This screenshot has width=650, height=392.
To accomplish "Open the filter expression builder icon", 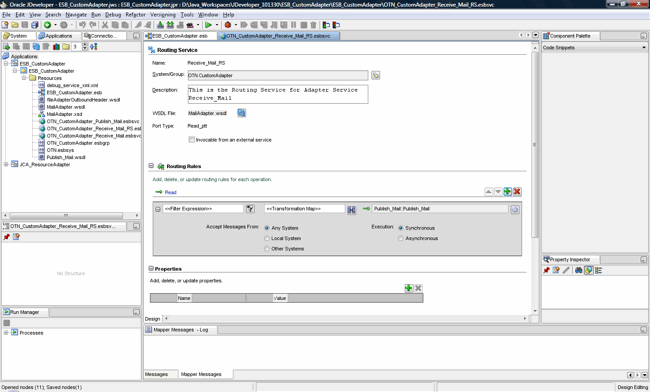I will point(250,209).
